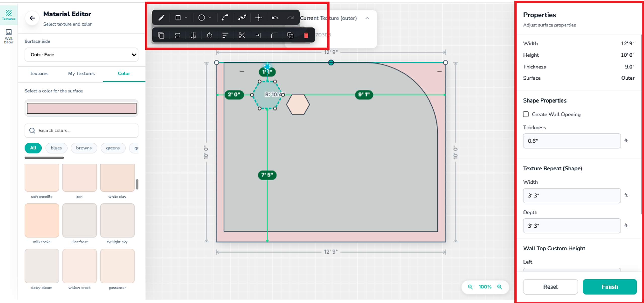Viewport: 644px width, 303px height.
Task: Pick the milkshake color swatch
Action: tap(42, 220)
